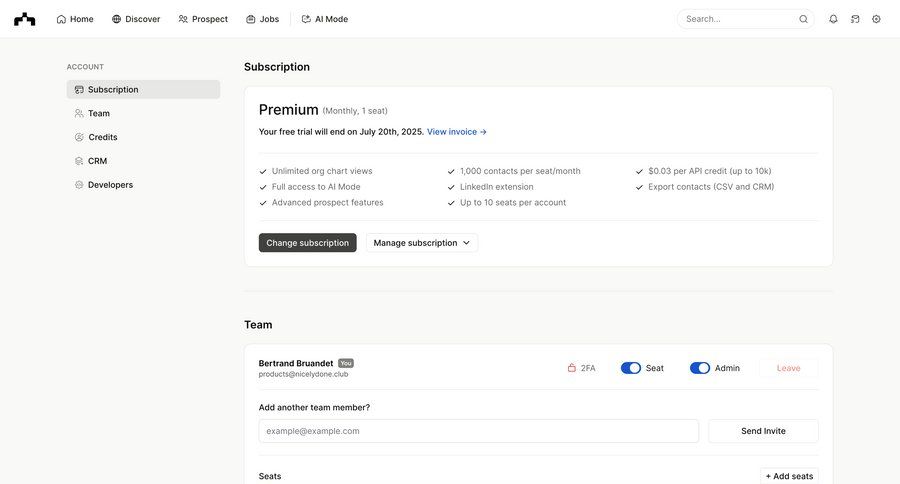Viewport: 900px width, 484px height.
Task: Click the app logo in the top bar
Action: click(25, 19)
